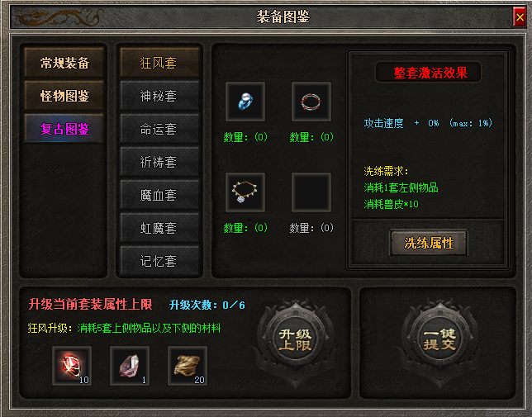The image size is (532, 417).
Task: Pick the 祈祷套 set
Action: 159,162
